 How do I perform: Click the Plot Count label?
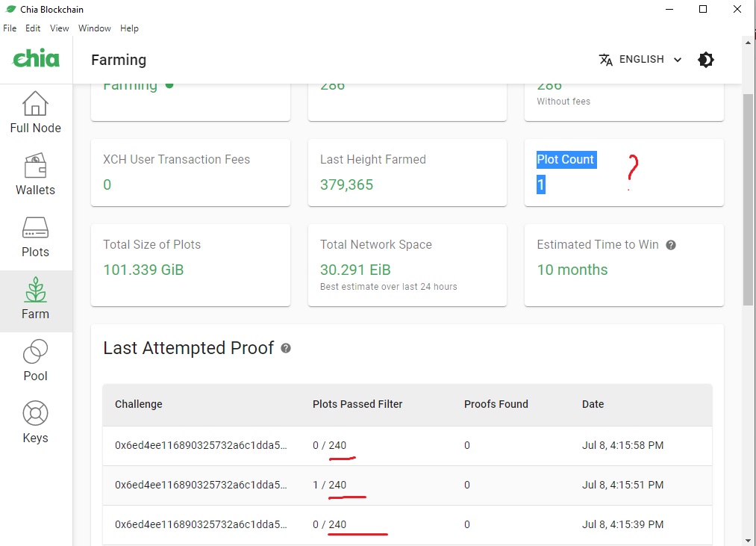click(566, 159)
